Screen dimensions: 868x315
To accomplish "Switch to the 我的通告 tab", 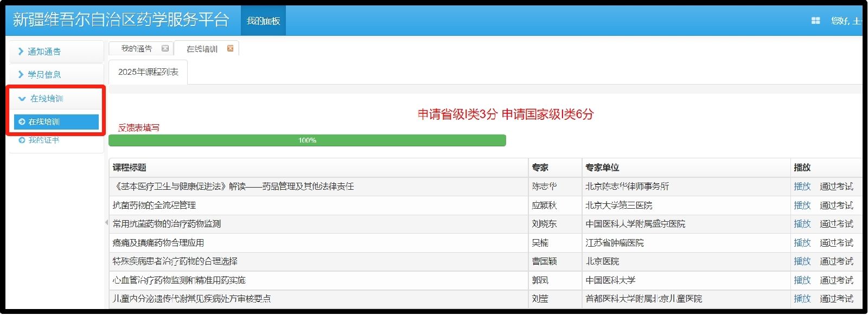I will [x=136, y=49].
